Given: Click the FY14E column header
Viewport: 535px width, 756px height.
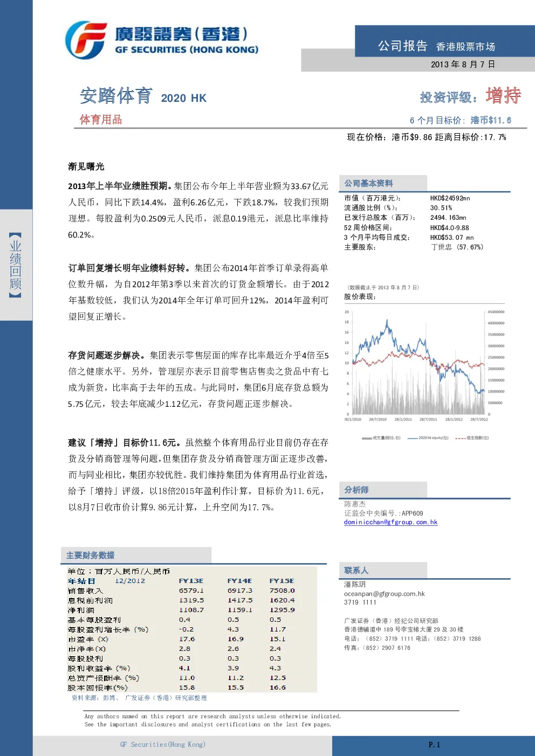Looking at the screenshot, I should click(239, 581).
